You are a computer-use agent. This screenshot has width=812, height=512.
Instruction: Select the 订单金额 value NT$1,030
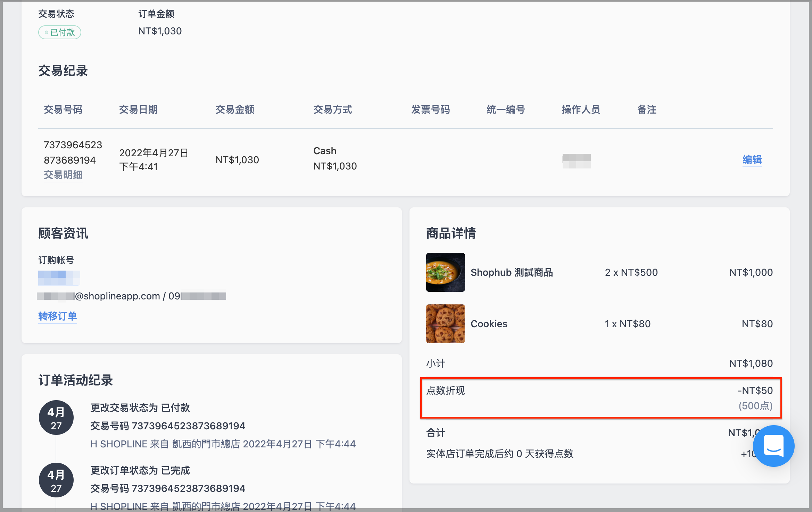(x=160, y=31)
